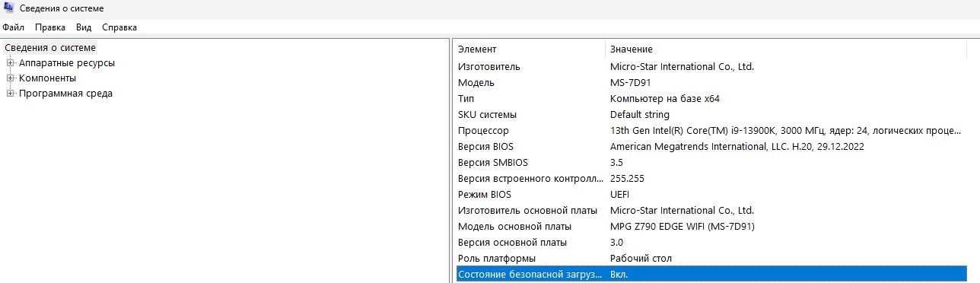The height and width of the screenshot is (283, 980).
Task: Click the Default string value
Action: coord(640,114)
